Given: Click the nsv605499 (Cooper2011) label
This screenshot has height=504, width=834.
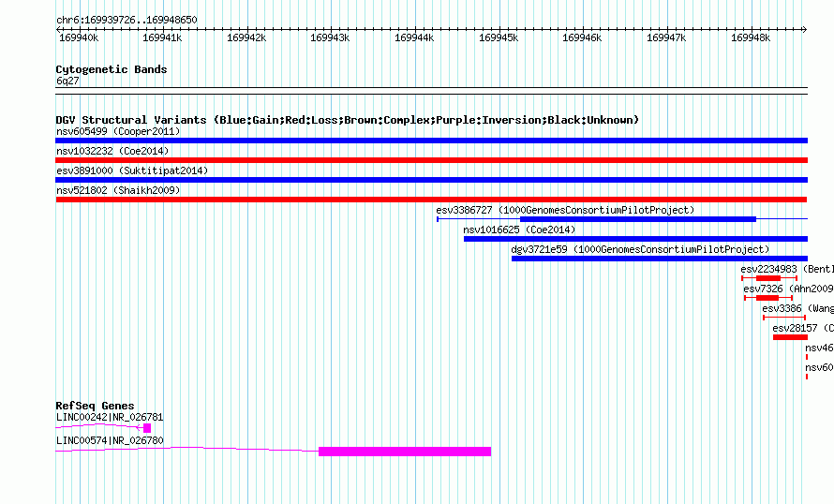Looking at the screenshot, I should 118,131.
